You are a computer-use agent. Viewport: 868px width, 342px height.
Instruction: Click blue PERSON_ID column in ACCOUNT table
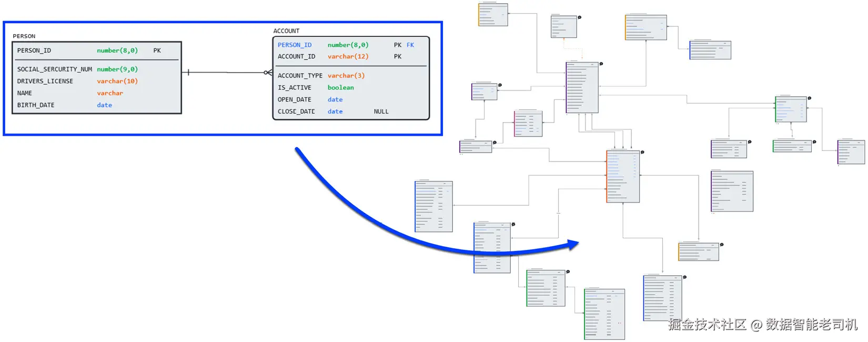tap(295, 45)
